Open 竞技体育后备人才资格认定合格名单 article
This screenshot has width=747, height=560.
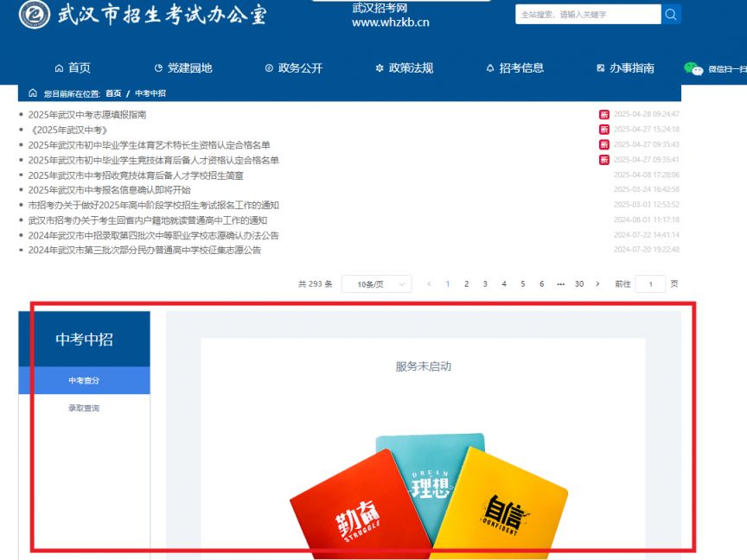pyautogui.click(x=153, y=161)
